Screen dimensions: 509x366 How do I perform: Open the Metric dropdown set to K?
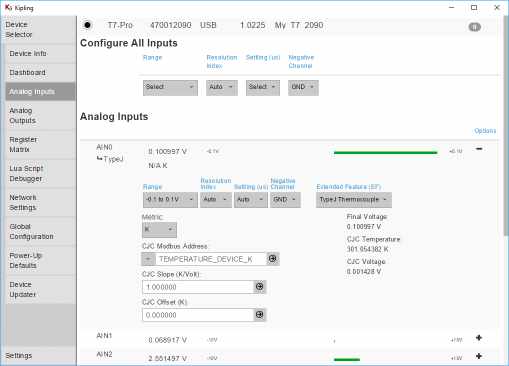click(x=159, y=230)
